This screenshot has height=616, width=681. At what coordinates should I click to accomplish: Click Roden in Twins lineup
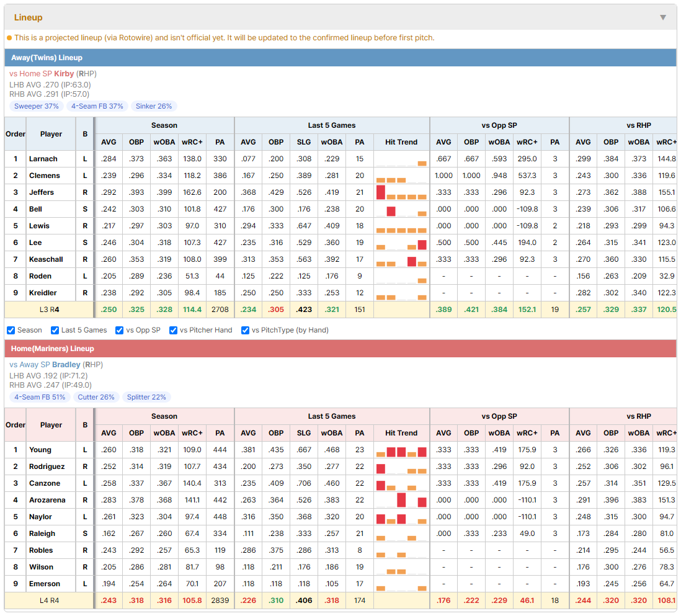click(40, 276)
